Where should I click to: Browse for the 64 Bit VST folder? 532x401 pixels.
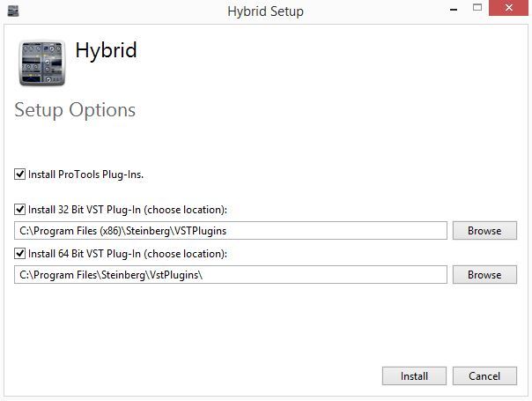[484, 275]
